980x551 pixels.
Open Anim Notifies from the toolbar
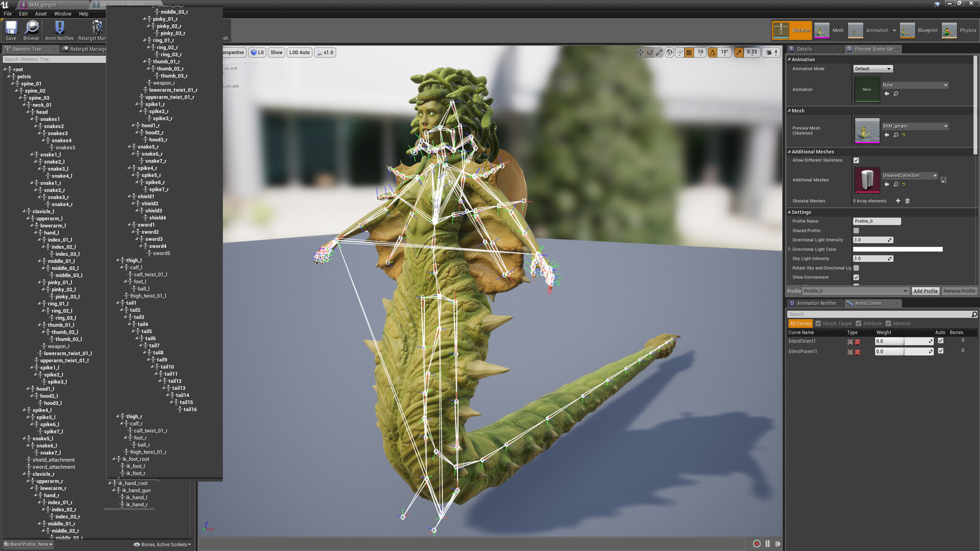point(59,29)
